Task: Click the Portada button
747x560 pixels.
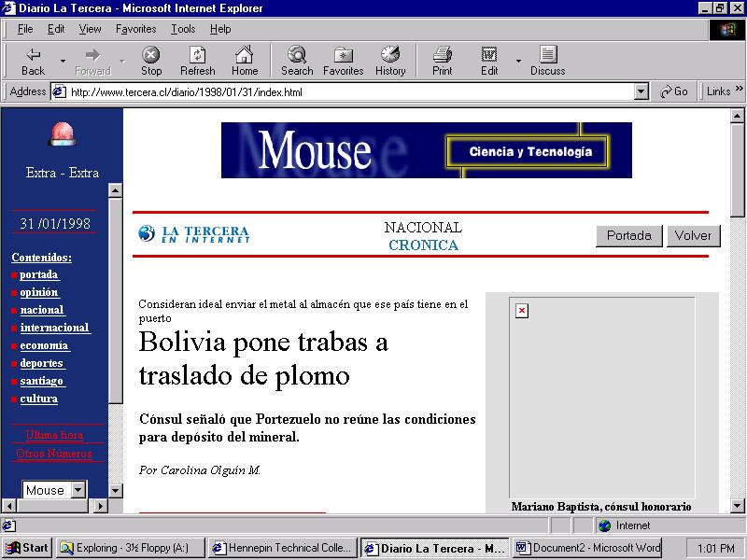Action: coord(628,236)
